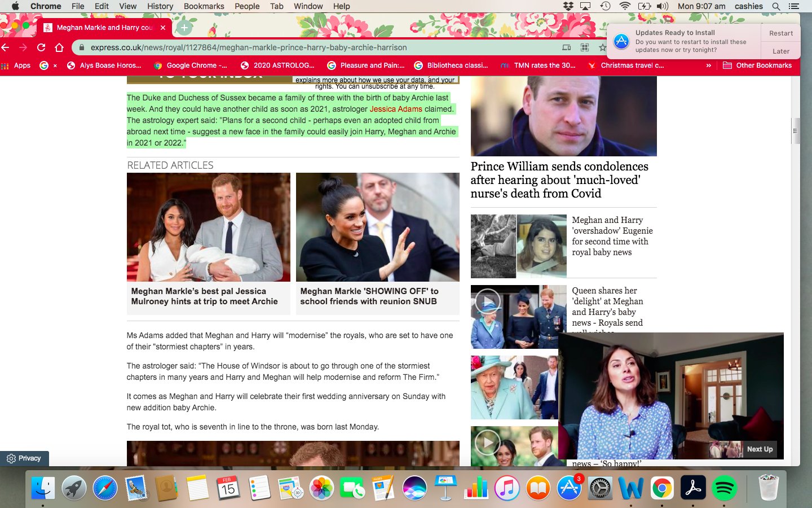Bookmark this page with star icon
Viewport: 812px width, 508px height.
coord(602,47)
